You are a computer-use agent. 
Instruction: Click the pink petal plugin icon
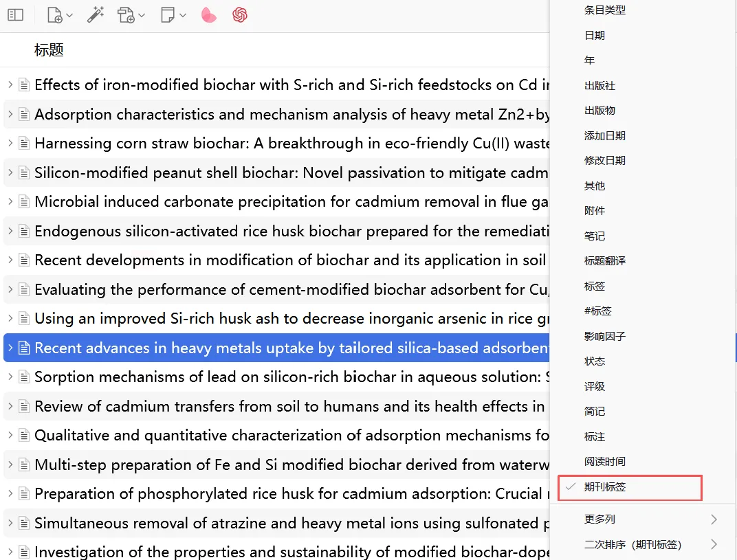pyautogui.click(x=209, y=15)
